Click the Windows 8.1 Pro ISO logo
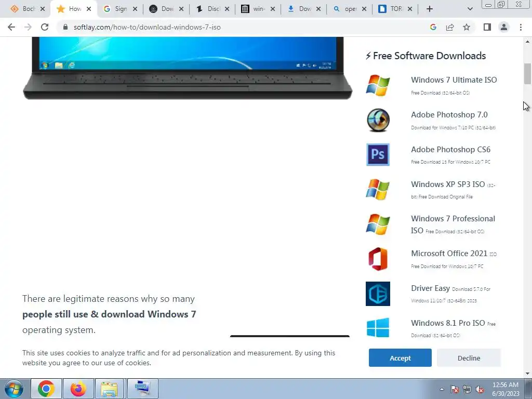This screenshot has height=399, width=532. point(378,328)
